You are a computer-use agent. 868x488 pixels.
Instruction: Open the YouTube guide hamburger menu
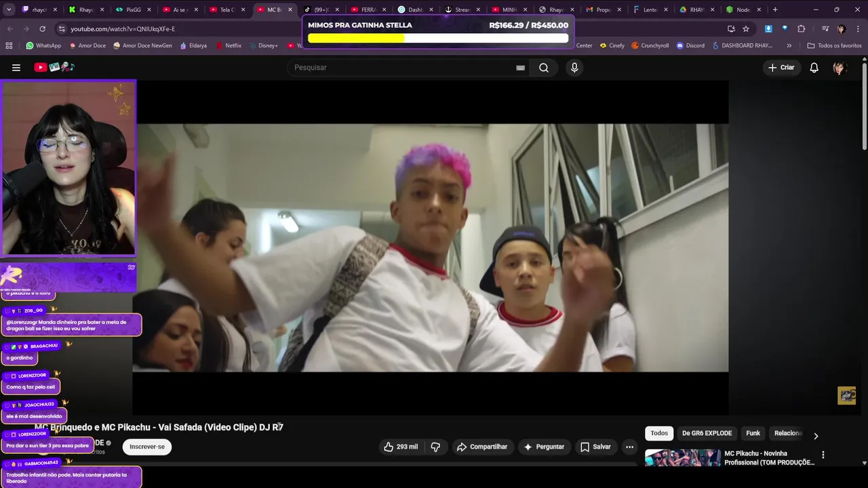(x=16, y=67)
